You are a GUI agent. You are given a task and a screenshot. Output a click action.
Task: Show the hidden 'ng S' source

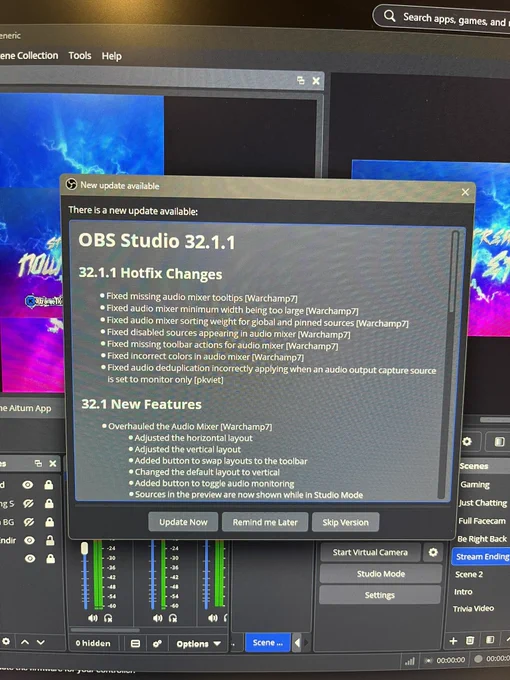[x=29, y=503]
